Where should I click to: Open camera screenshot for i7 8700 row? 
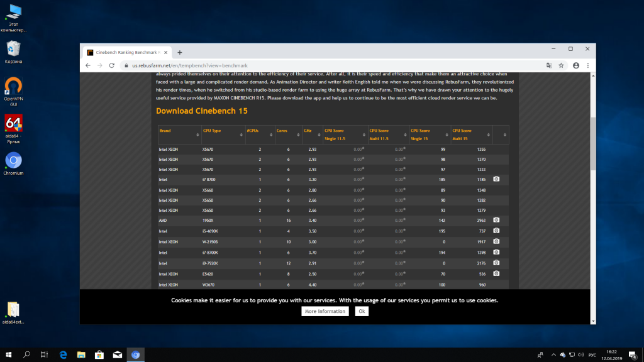coord(496,179)
